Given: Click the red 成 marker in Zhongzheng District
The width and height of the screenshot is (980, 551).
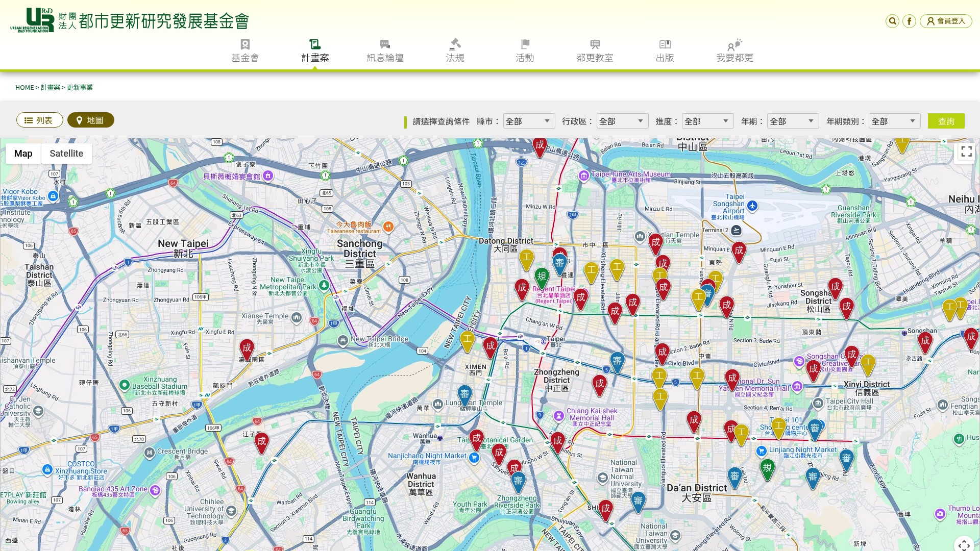Looking at the screenshot, I should pyautogui.click(x=599, y=386).
